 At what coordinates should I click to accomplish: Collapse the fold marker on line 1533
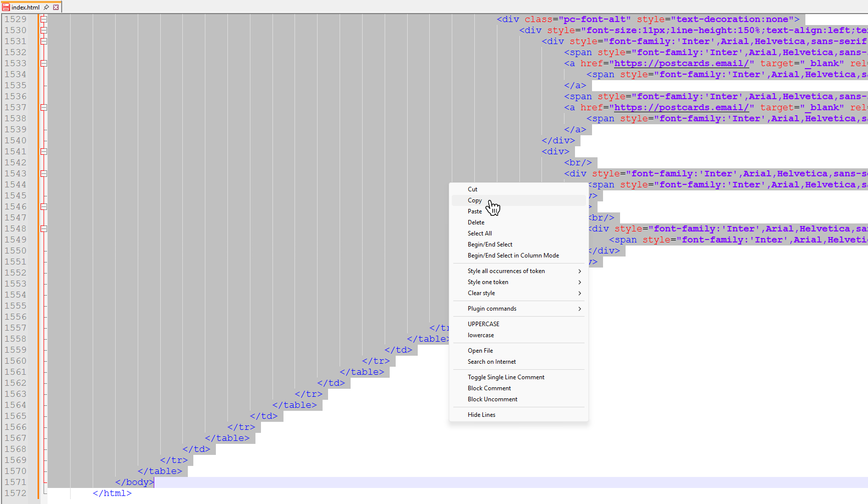pos(44,63)
